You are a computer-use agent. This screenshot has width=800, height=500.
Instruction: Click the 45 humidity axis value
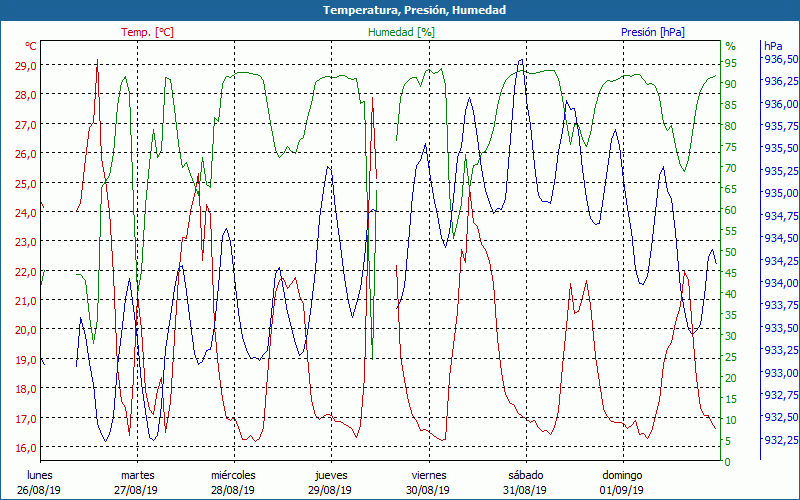731,273
